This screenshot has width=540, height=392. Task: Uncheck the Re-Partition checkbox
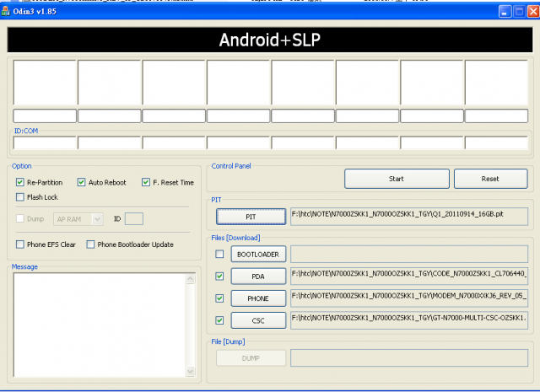point(20,182)
